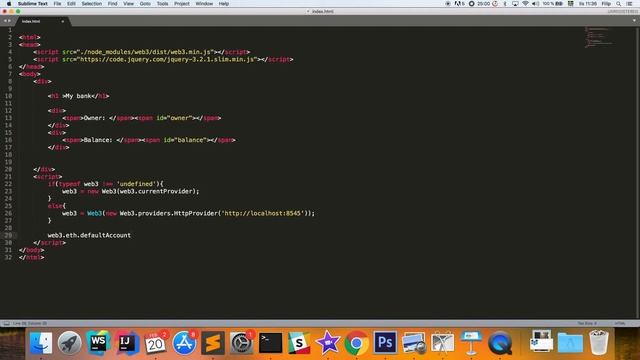Click the id="balance" attribute text
This screenshot has height=360, width=640.
click(185, 140)
